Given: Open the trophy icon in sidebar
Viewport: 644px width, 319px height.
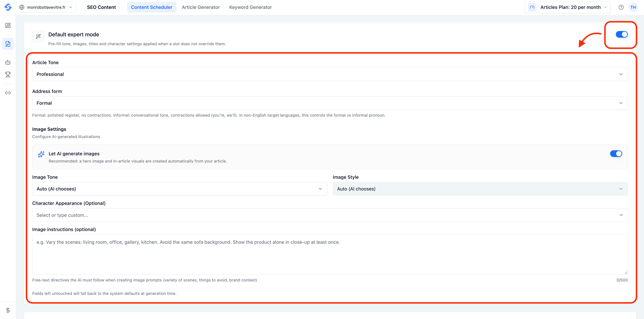Looking at the screenshot, I should click(x=8, y=74).
